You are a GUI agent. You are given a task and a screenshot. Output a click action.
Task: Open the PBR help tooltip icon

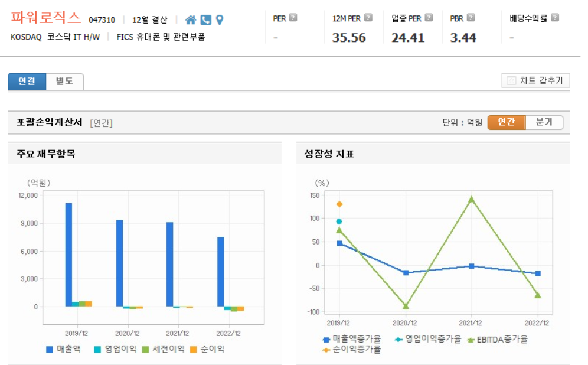pyautogui.click(x=471, y=17)
